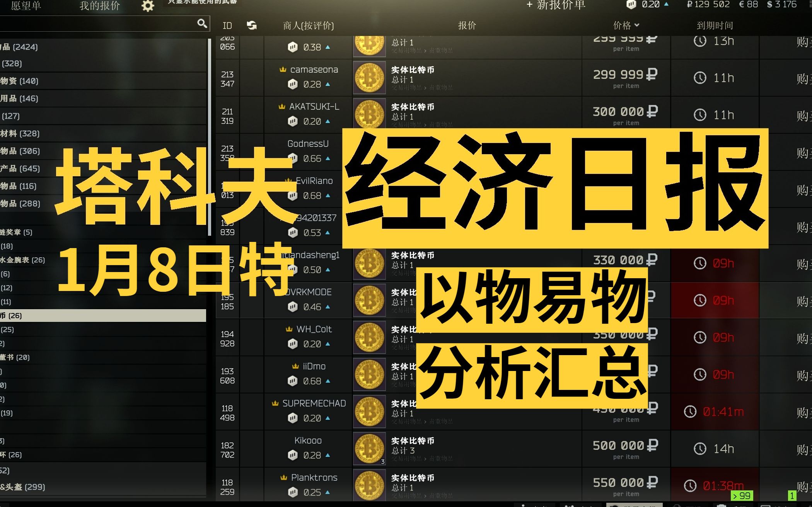Click rating badge icon for Kikooo 0.28
Screen dimensions: 812x507
point(293,455)
